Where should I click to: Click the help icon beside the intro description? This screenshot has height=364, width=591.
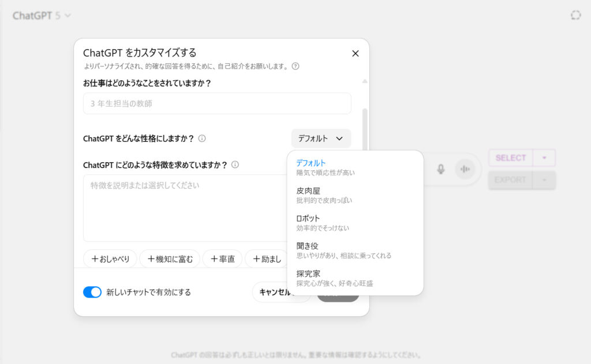point(295,66)
